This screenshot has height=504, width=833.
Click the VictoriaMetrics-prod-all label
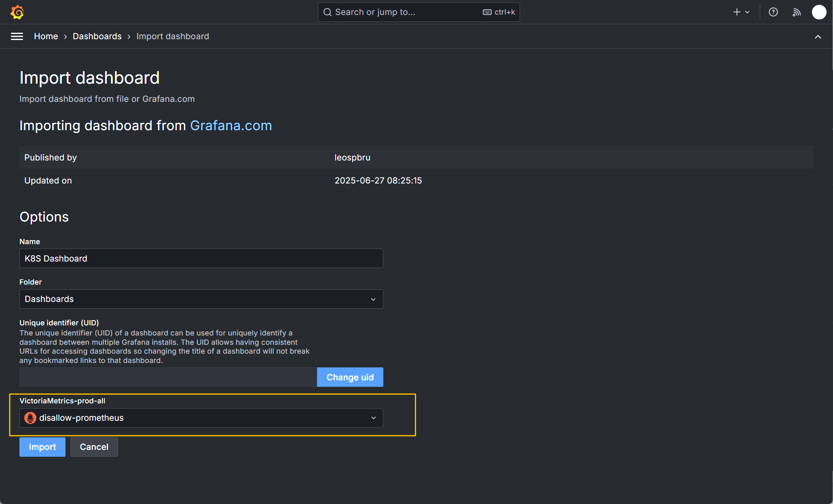(x=62, y=401)
